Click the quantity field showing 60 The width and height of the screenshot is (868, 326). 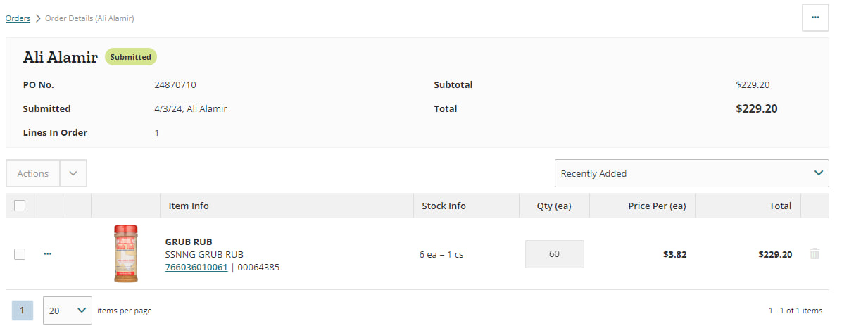pyautogui.click(x=554, y=254)
